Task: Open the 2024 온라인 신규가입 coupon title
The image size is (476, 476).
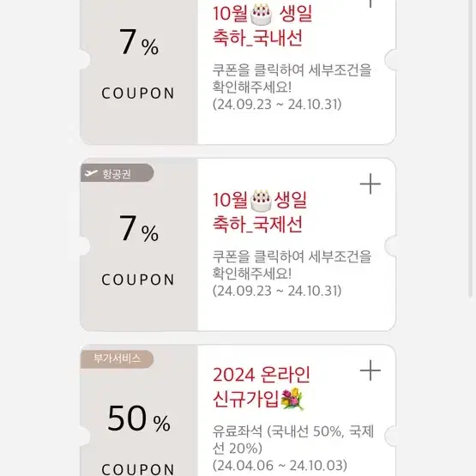Action: [262, 387]
